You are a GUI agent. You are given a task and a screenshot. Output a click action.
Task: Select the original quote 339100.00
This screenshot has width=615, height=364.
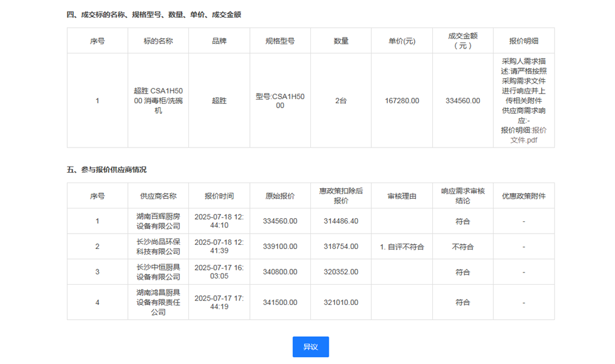280,247
